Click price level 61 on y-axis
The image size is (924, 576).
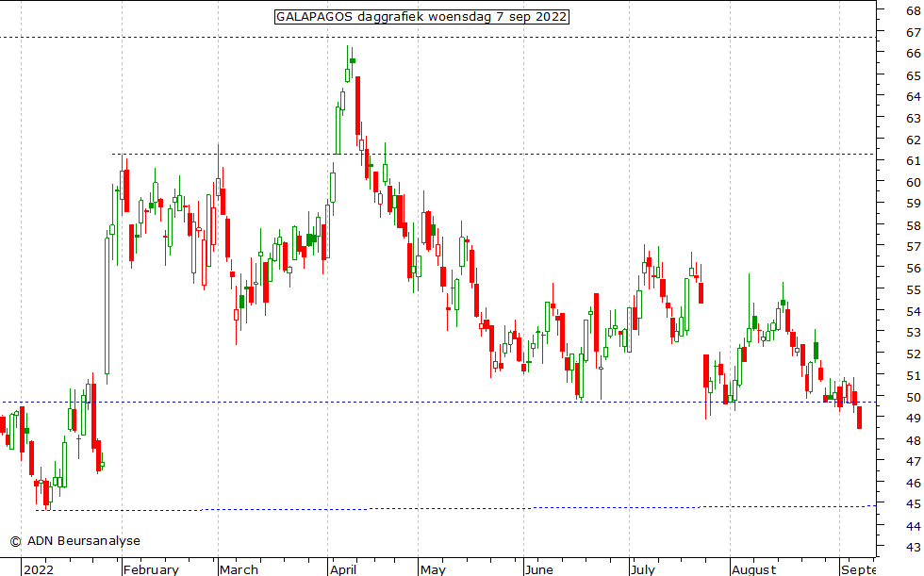pyautogui.click(x=914, y=161)
